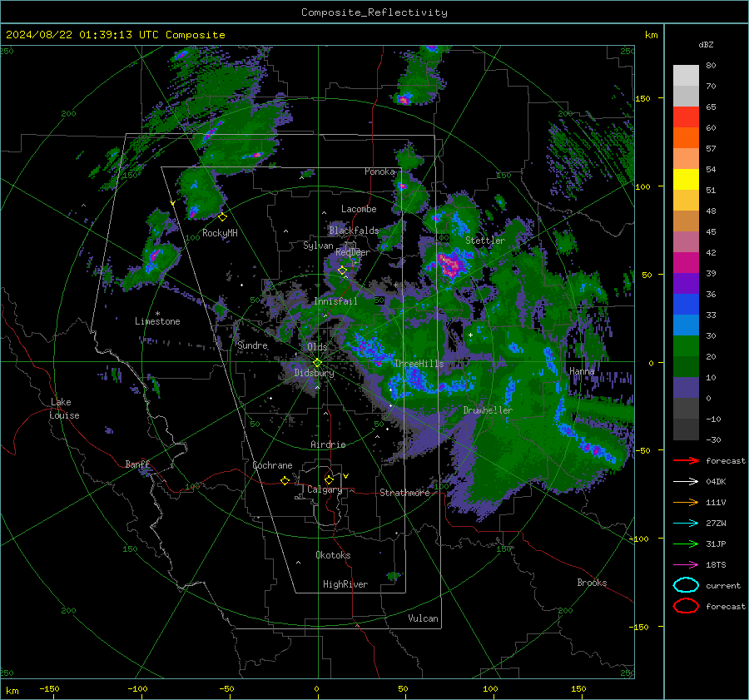
Task: Click the ThreeHills city label
Action: [419, 364]
